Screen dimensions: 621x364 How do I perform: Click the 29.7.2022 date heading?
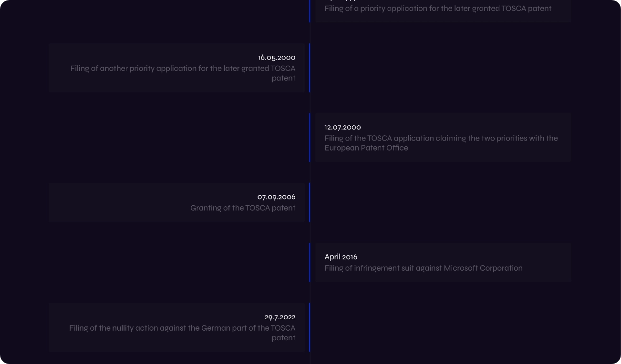pos(280,317)
